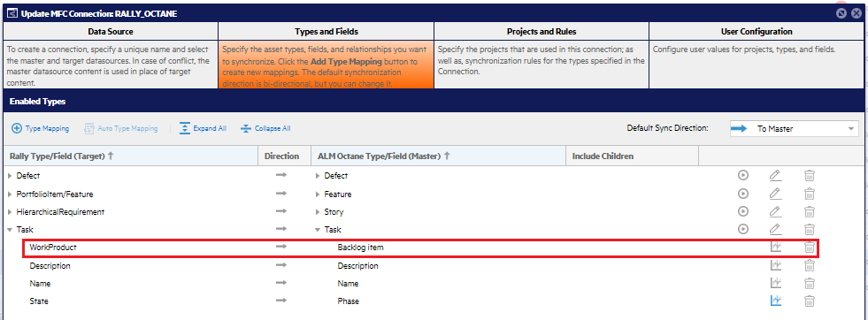Edit the Task type mapping
The image size is (868, 320).
click(776, 229)
